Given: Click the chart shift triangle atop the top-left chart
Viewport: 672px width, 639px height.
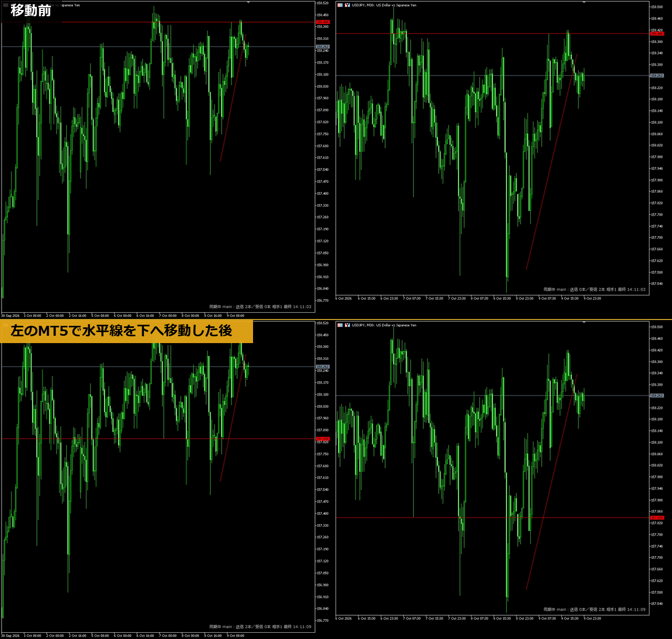Looking at the screenshot, I should coord(248,3).
